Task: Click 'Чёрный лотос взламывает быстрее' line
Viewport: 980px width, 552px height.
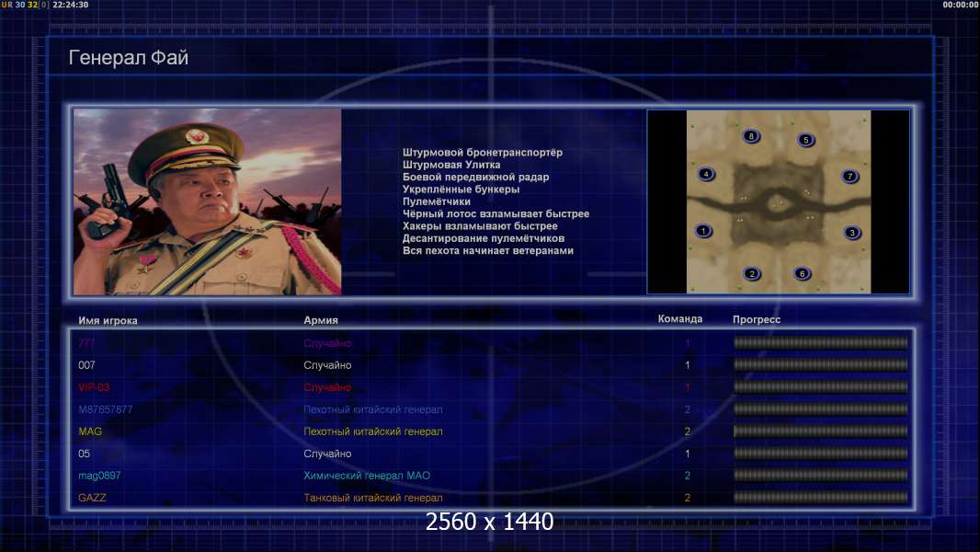Action: [496, 213]
